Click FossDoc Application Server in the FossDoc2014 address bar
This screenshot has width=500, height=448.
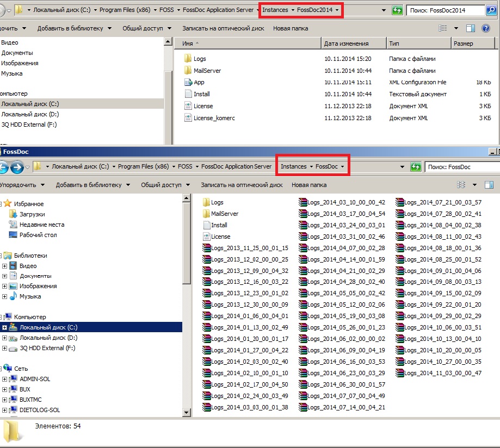point(218,10)
